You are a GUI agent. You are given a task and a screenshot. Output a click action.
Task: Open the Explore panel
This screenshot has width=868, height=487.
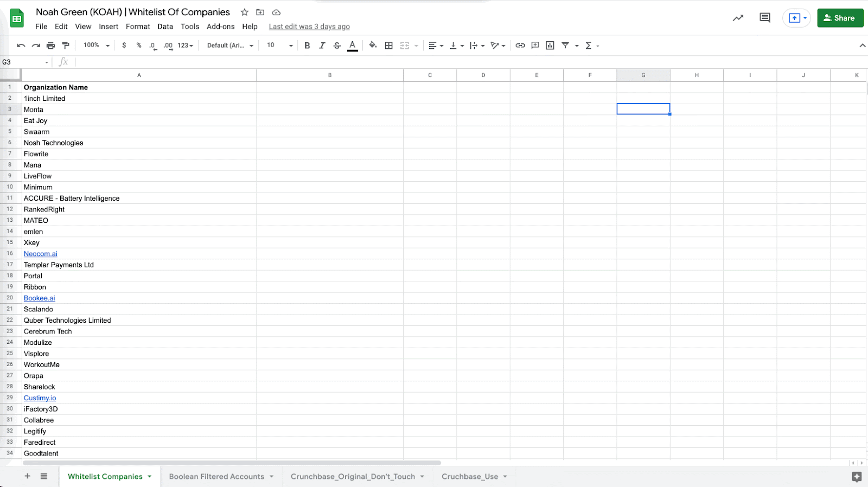[857, 477]
